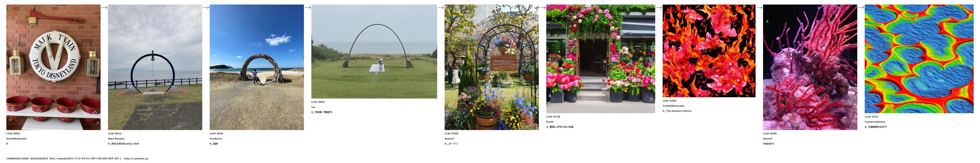Click the arrow following the driftwood arch photo
This screenshot has width=980, height=163.
coord(308,7)
